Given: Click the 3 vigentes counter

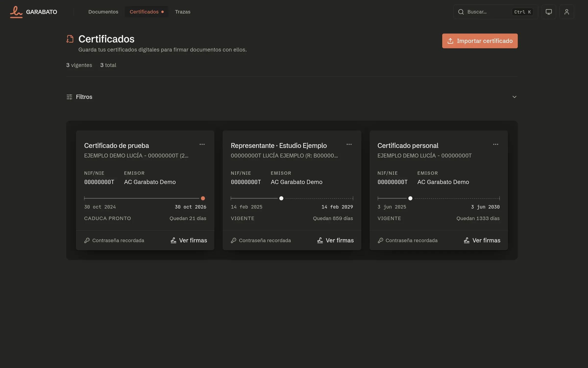Looking at the screenshot, I should pyautogui.click(x=79, y=65).
